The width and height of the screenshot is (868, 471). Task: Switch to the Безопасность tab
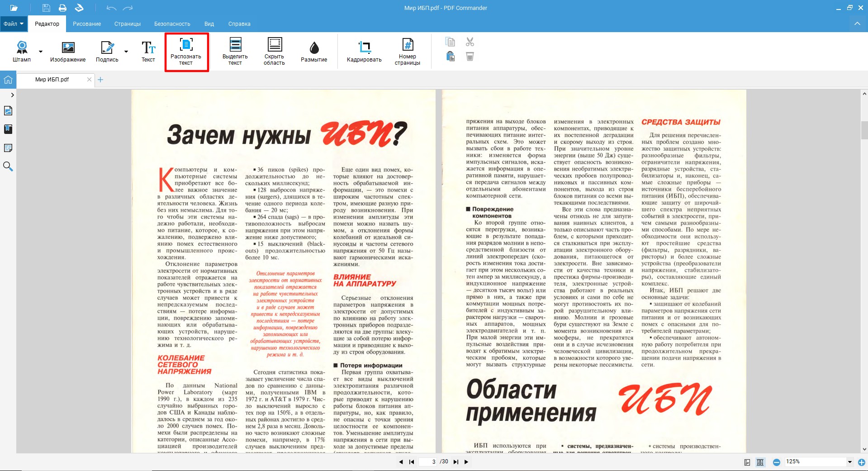tap(172, 24)
